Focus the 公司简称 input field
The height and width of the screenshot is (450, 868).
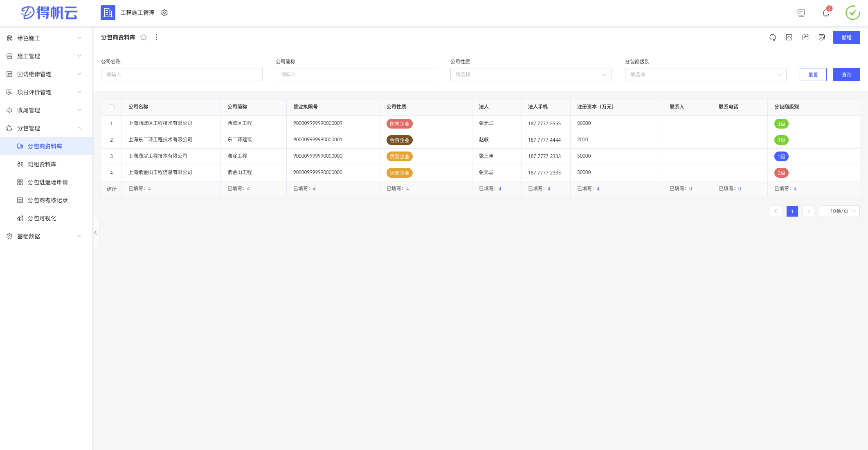coord(356,75)
